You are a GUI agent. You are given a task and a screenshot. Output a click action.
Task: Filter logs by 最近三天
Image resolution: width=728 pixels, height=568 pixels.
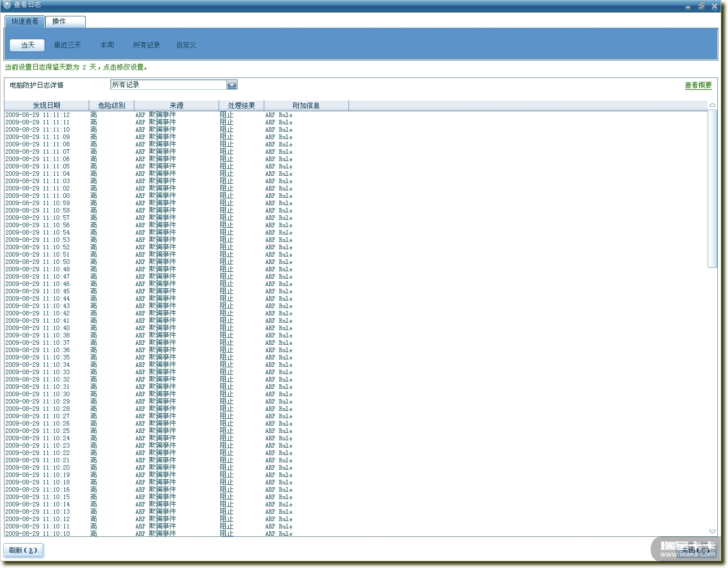click(67, 45)
